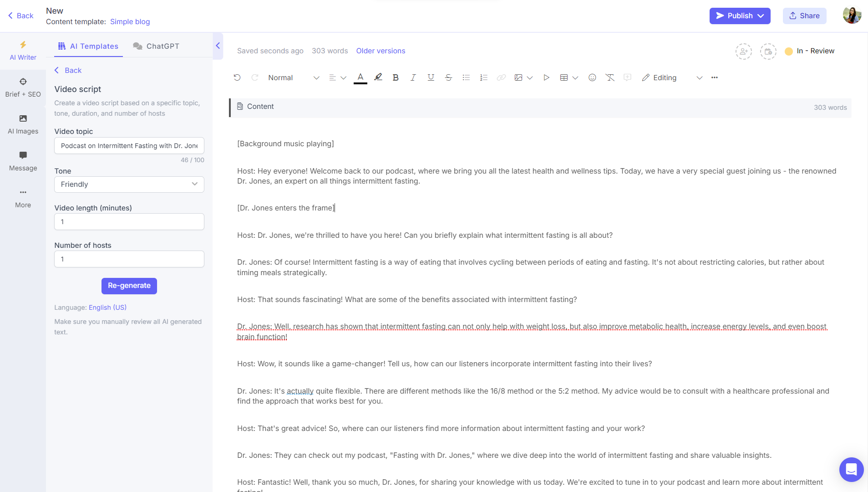
Task: Click the Video topic input field
Action: pyautogui.click(x=129, y=146)
